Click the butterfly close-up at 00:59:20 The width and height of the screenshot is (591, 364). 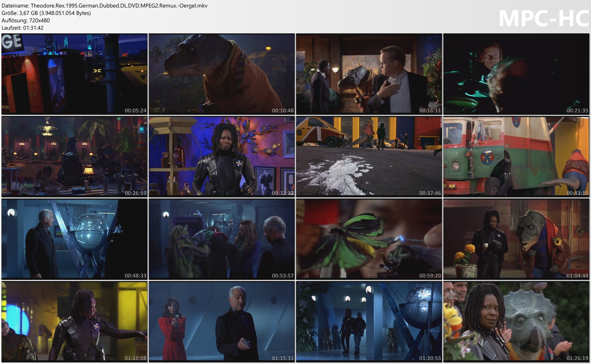pyautogui.click(x=369, y=239)
